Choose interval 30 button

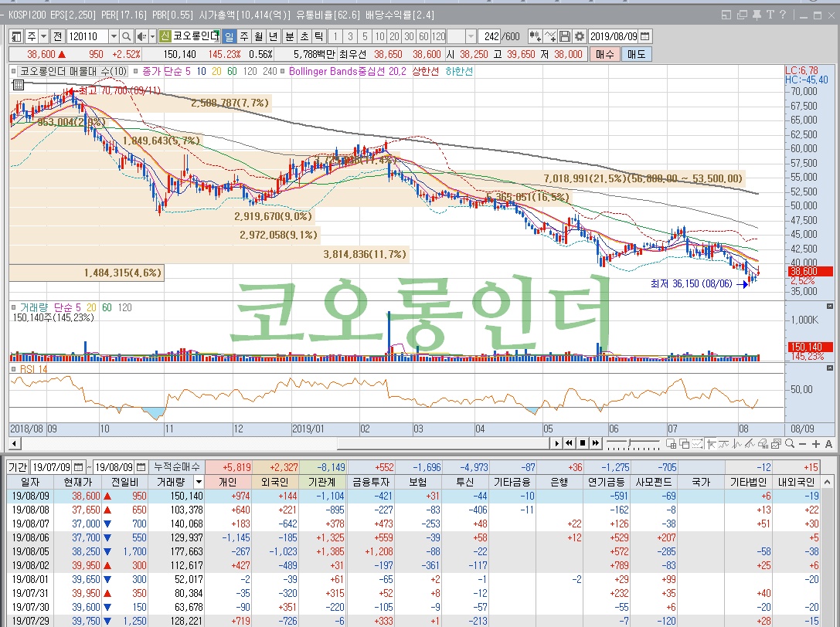tap(409, 36)
